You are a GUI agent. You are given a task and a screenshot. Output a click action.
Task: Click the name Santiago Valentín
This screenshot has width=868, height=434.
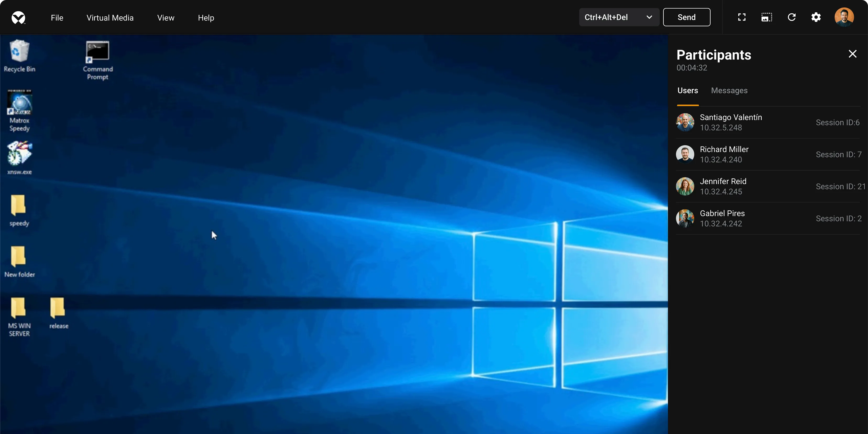point(731,117)
